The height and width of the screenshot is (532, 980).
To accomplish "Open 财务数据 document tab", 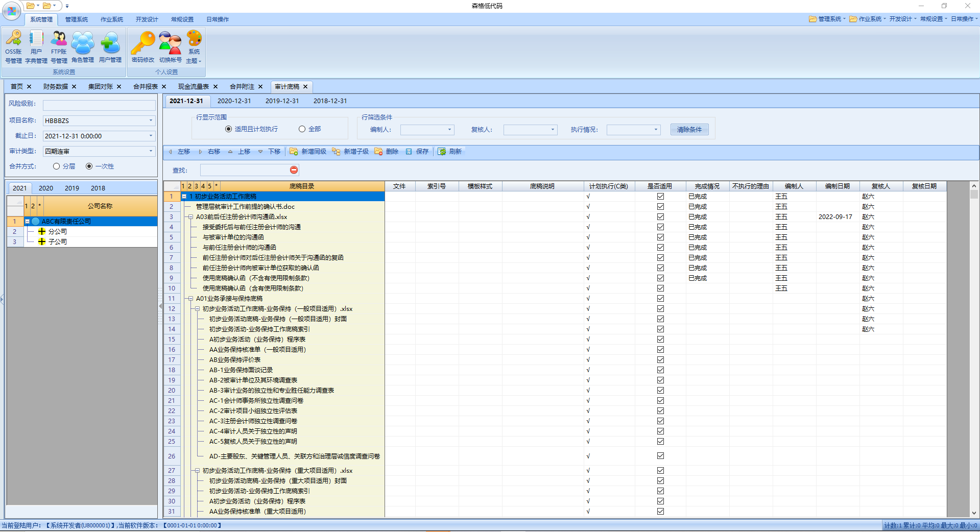I will pyautogui.click(x=56, y=87).
